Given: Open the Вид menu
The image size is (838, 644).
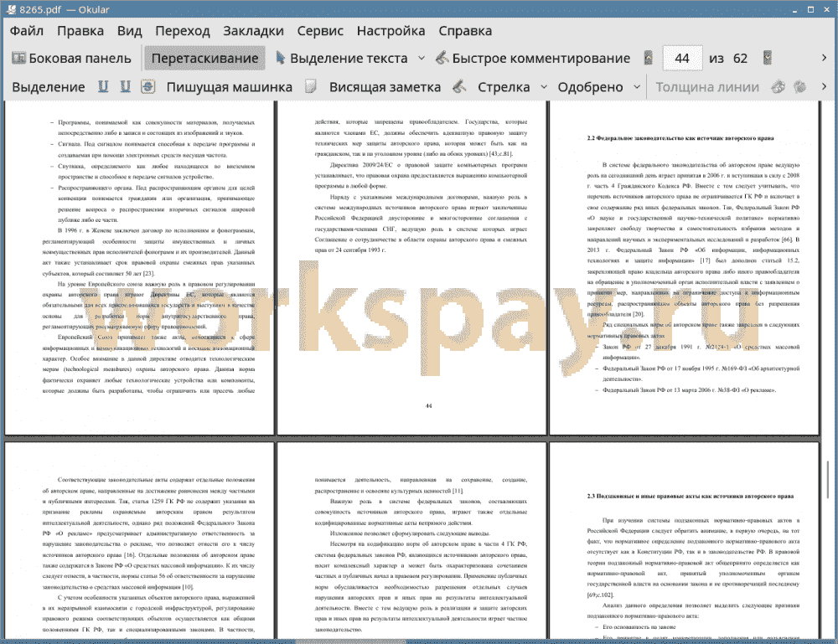Looking at the screenshot, I should pyautogui.click(x=129, y=31).
